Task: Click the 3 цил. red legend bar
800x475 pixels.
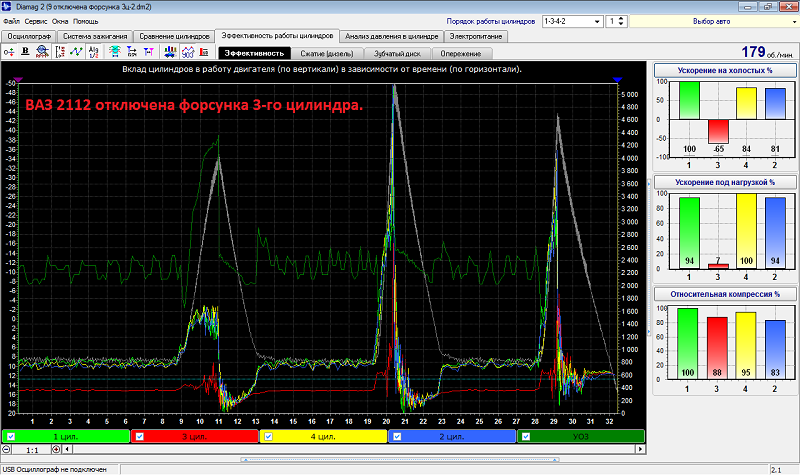Action: tap(194, 437)
